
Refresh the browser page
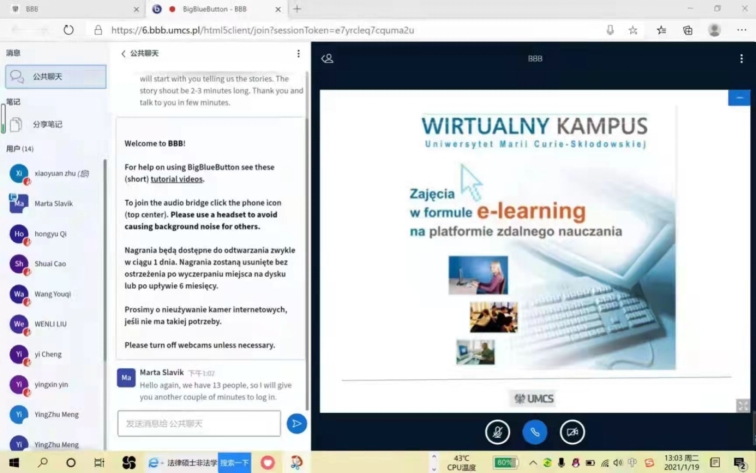point(68,30)
